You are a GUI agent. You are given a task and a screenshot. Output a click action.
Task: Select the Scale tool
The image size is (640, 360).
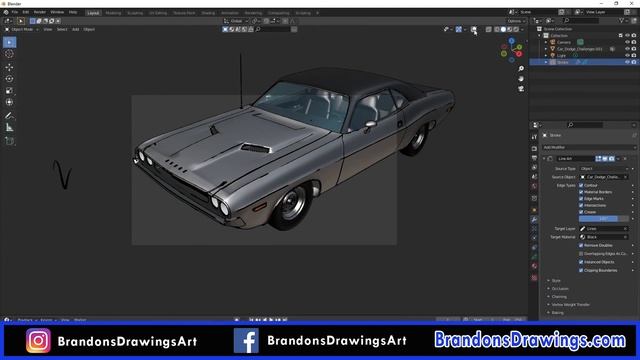pyautogui.click(x=9, y=91)
